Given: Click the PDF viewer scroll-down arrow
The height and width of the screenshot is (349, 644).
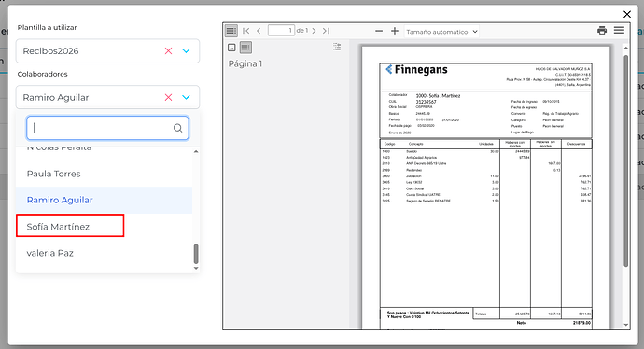Looking at the screenshot, I should 626,325.
